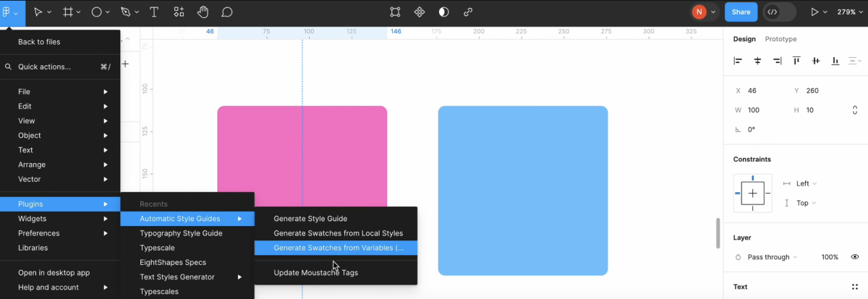
Task: Select the Hand tool
Action: click(x=203, y=12)
